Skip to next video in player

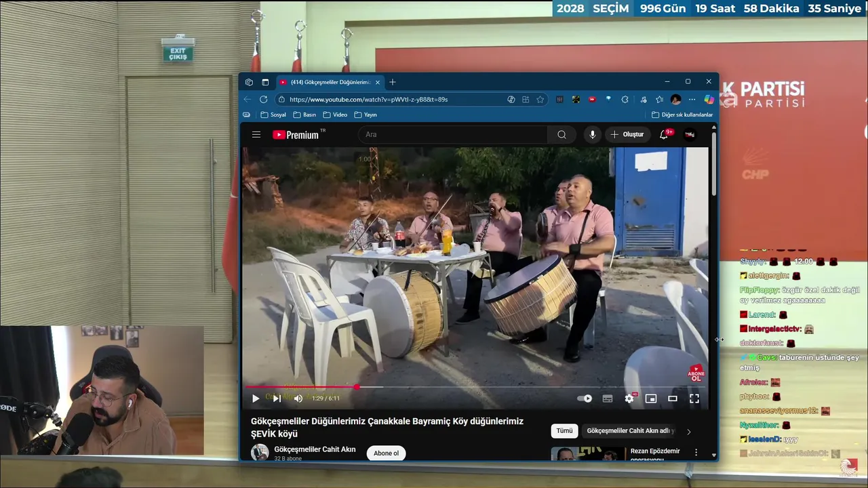tap(277, 399)
